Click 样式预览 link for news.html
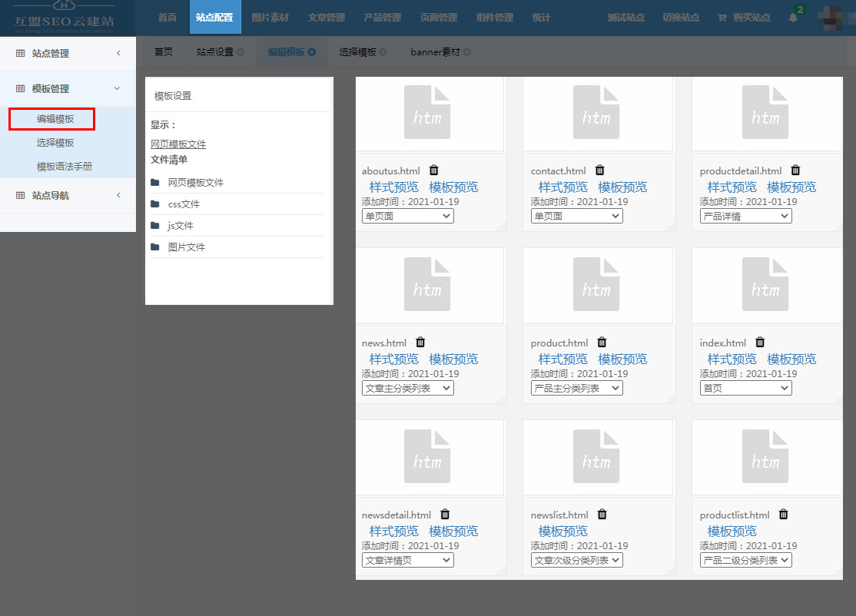The width and height of the screenshot is (856, 616). (393, 359)
